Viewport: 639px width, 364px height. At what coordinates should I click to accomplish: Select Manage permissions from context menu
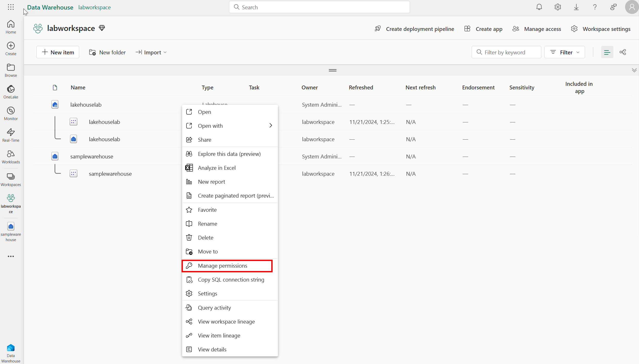[x=223, y=265]
